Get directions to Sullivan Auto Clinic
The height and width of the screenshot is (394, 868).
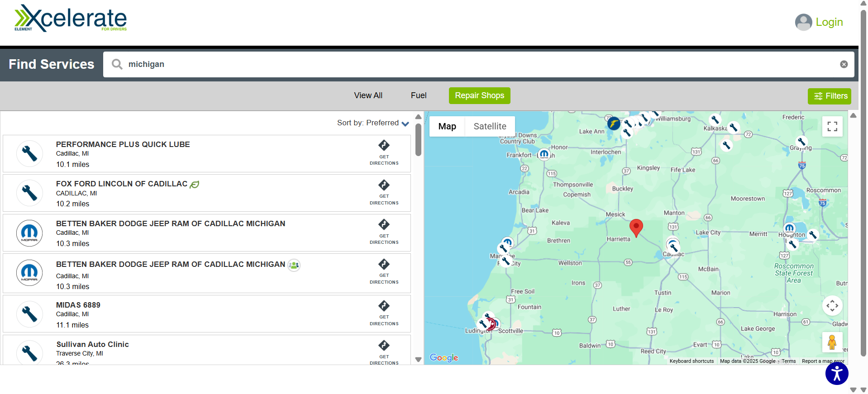(384, 352)
